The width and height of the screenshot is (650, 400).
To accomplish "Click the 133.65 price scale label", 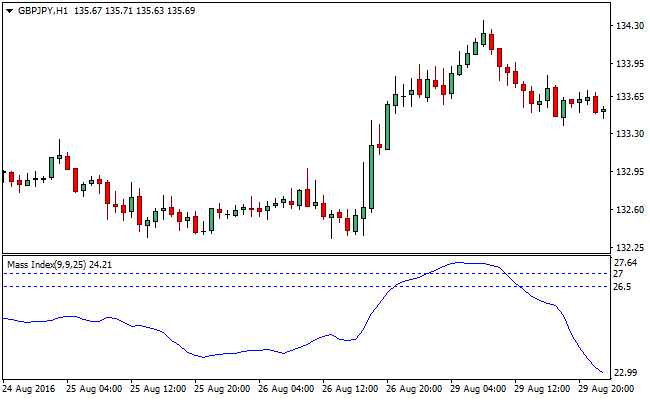I will [x=628, y=97].
